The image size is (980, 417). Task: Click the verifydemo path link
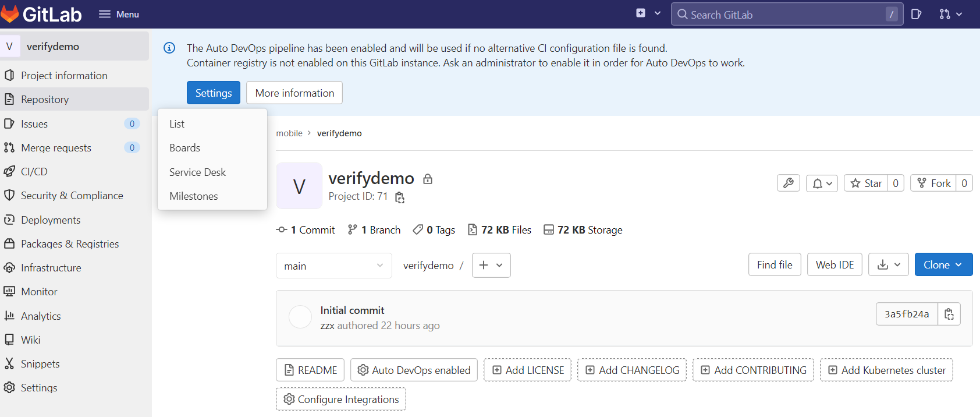click(x=428, y=265)
